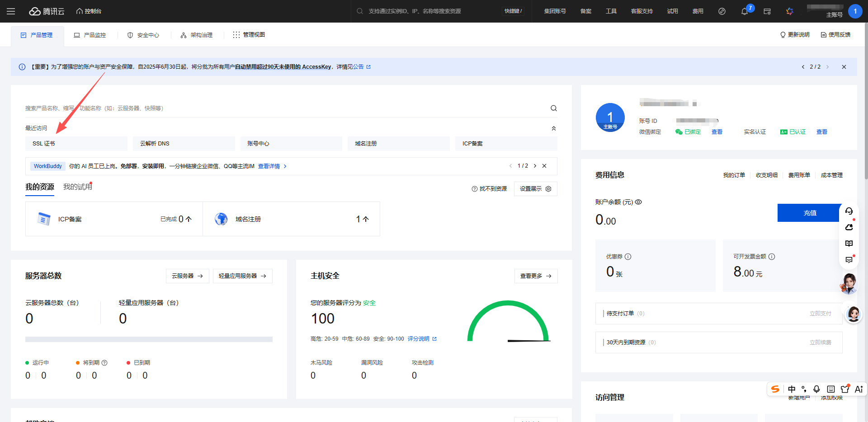
Task: Switch to the 我的试用 tab
Action: click(77, 187)
